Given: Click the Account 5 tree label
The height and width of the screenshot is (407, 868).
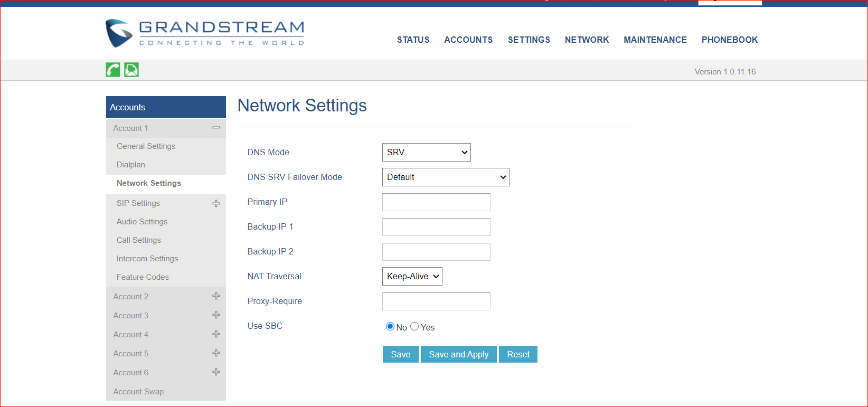Looking at the screenshot, I should pos(130,354).
